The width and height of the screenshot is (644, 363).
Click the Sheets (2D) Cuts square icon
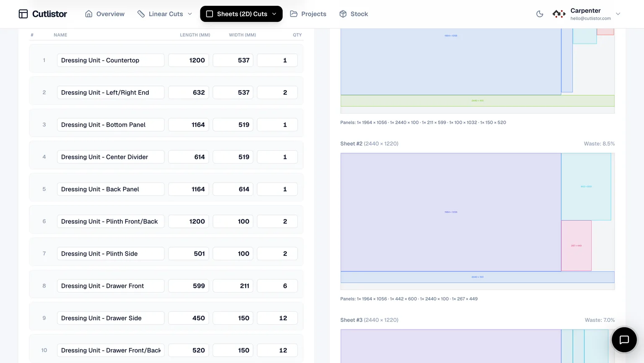pos(210,14)
